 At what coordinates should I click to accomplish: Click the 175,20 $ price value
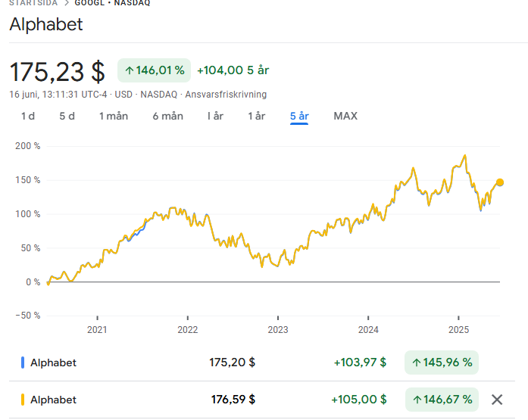pyautogui.click(x=233, y=362)
